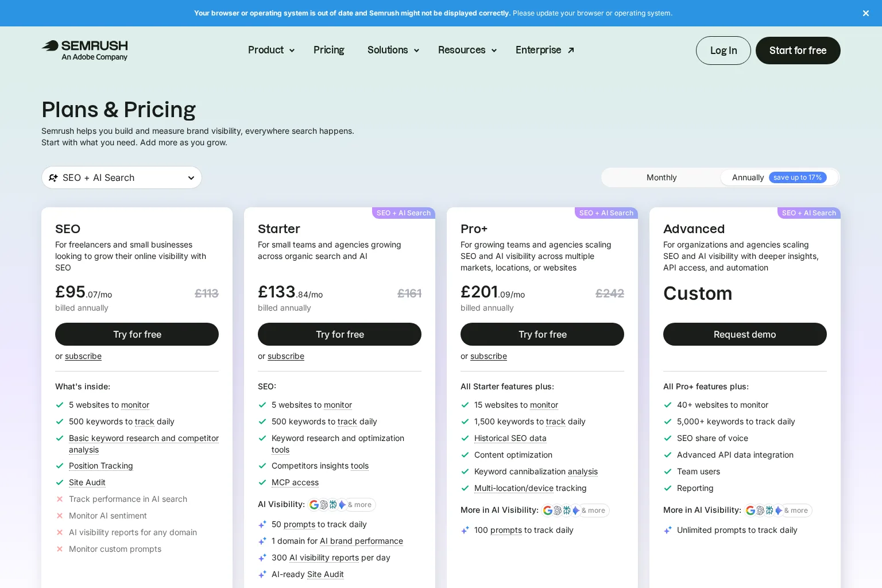Click the Semrush logo
This screenshot has width=882, height=588.
[84, 50]
